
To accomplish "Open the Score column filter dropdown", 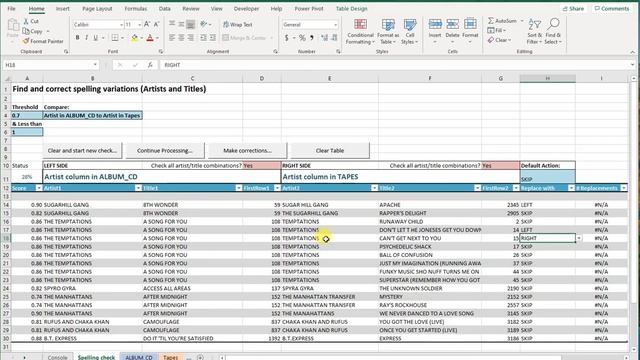I will [39, 188].
